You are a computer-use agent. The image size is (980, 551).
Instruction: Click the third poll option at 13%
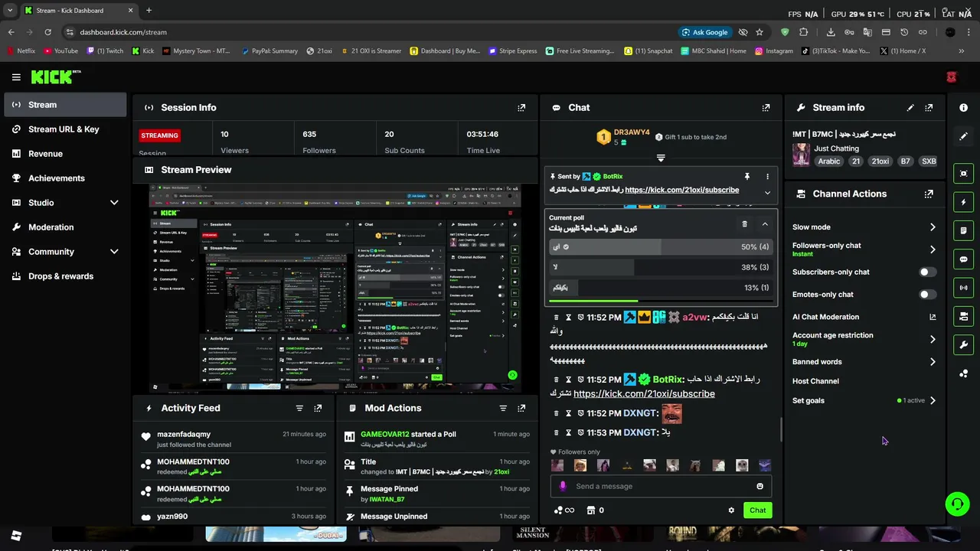(x=660, y=288)
